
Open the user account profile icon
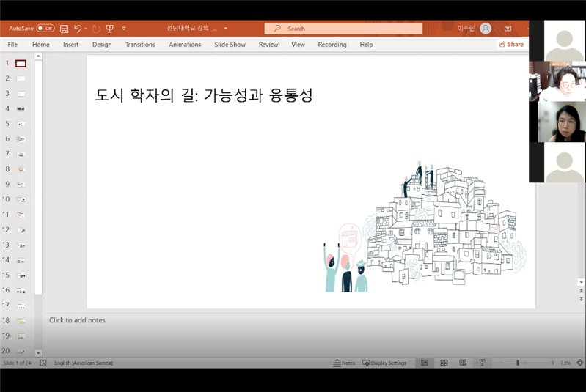(486, 29)
